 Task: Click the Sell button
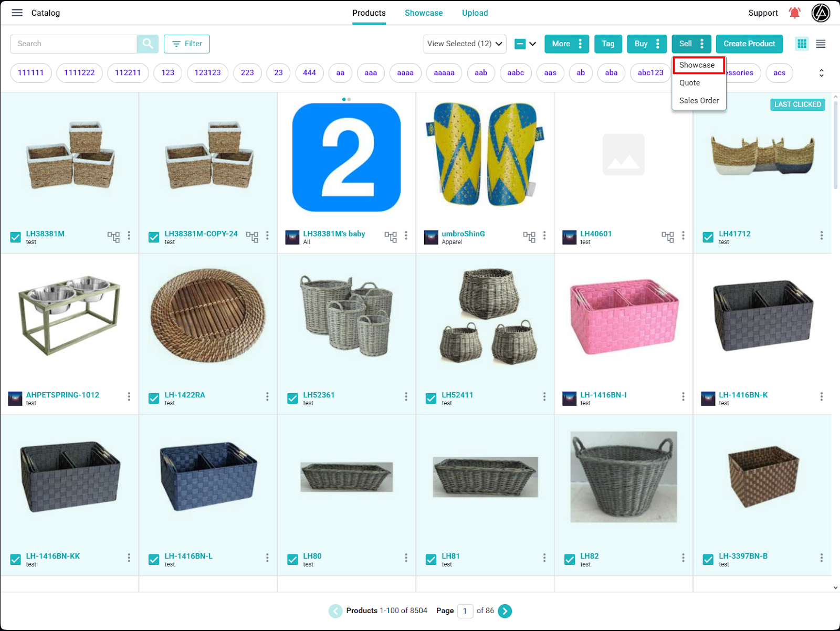[x=685, y=44]
